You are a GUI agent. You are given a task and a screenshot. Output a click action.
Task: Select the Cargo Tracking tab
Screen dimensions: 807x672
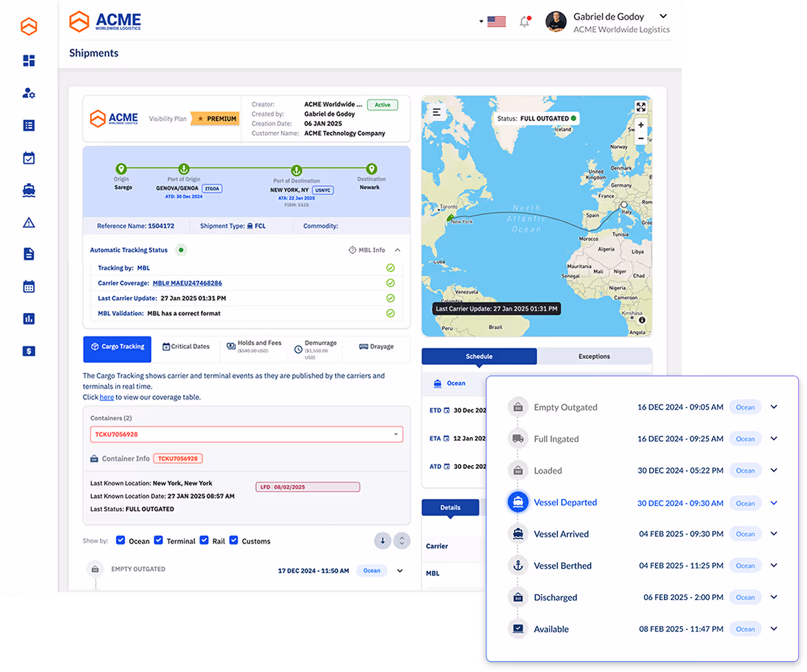click(x=117, y=349)
